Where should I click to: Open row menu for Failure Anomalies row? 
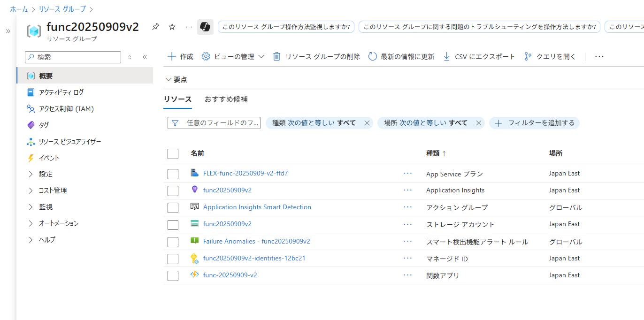(x=407, y=241)
